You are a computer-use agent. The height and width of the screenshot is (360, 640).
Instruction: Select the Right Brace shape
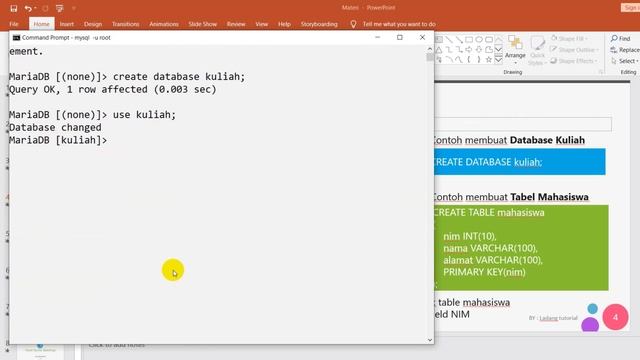coord(479,60)
